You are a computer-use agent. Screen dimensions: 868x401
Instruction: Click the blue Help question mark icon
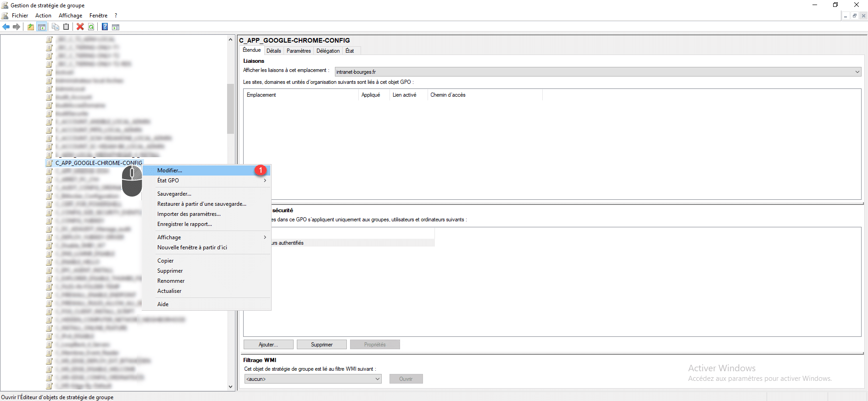(x=105, y=27)
